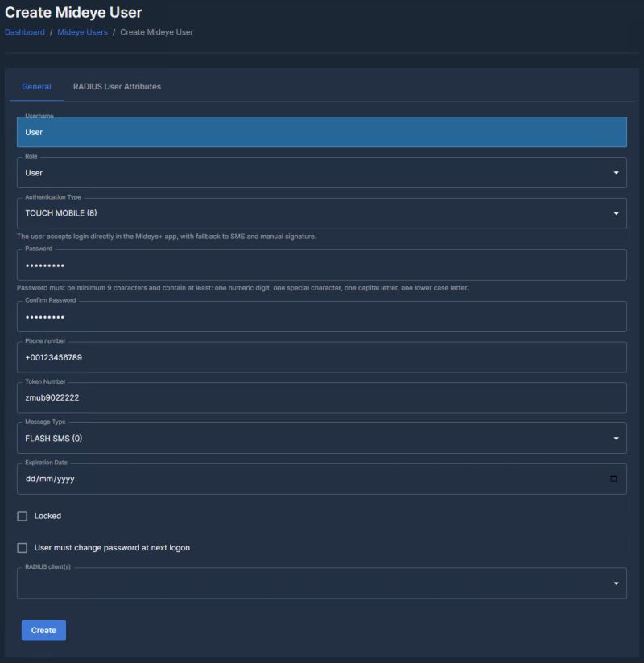Expand the RADIUS client(s) selector
The image size is (644, 663).
tap(615, 583)
